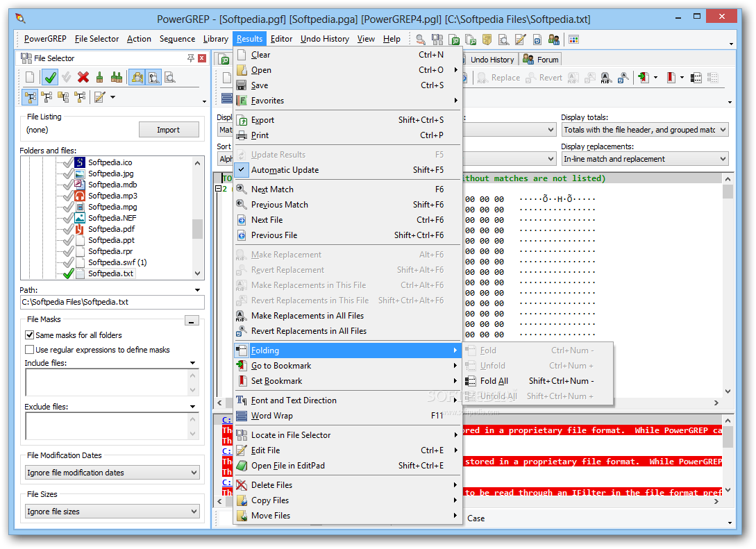Toggle the check mark beside Softpedia.mp3
756x549 pixels.
pos(68,196)
